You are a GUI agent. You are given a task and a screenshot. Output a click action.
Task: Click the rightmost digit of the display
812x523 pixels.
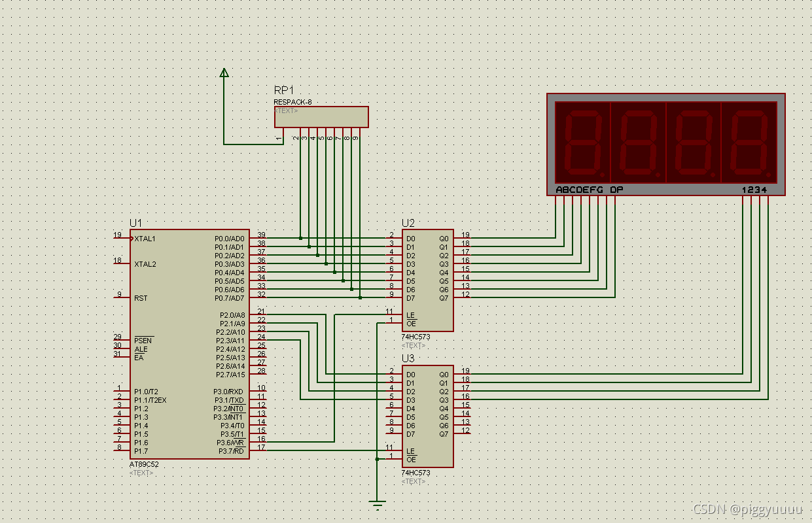[x=749, y=143]
